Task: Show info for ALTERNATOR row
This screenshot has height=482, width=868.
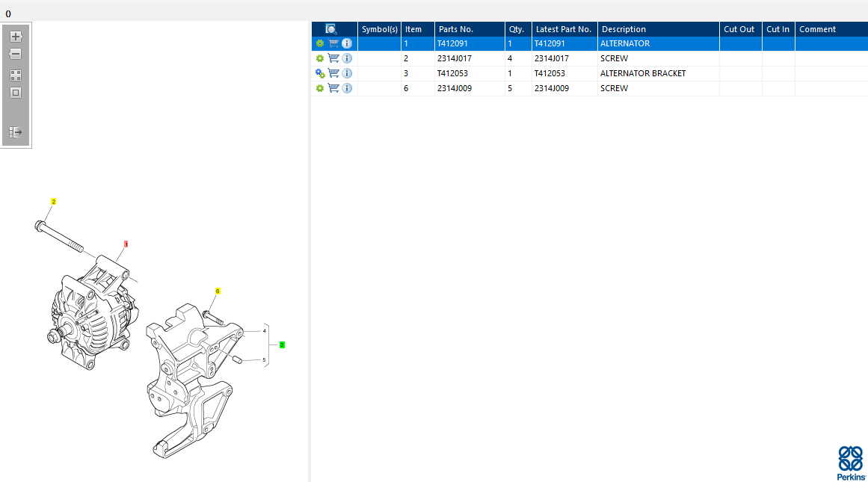Action: [347, 43]
